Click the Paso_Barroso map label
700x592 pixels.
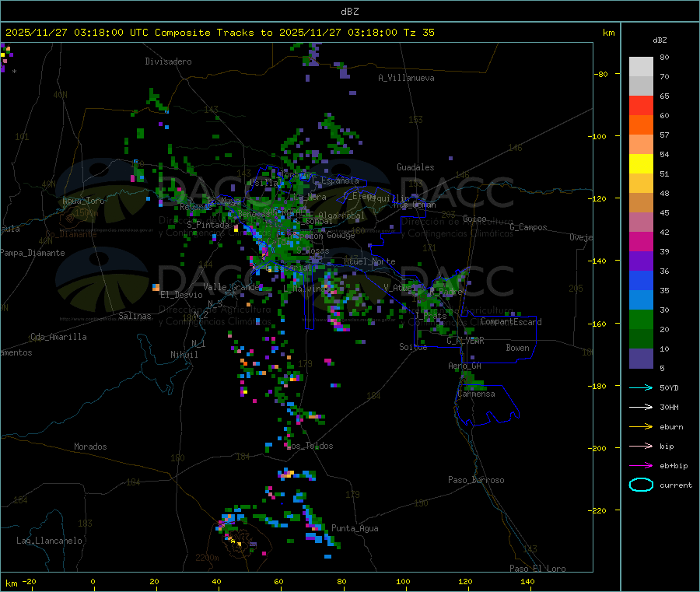click(x=476, y=480)
